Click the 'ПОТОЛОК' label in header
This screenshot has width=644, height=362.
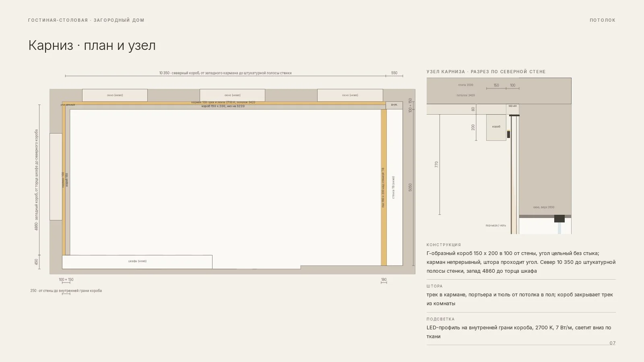point(603,20)
